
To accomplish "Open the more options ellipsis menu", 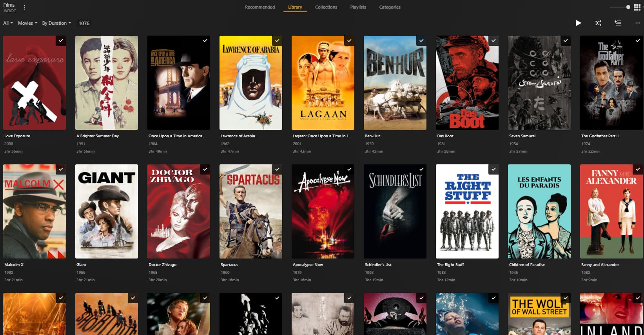I will coord(638,23).
